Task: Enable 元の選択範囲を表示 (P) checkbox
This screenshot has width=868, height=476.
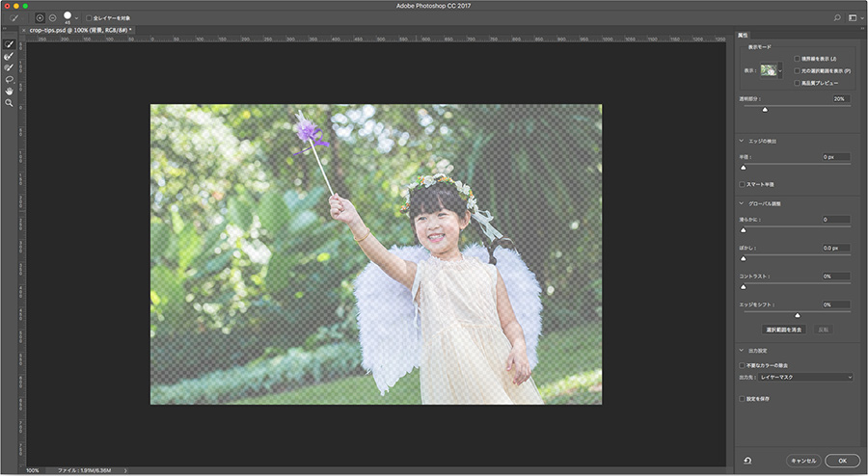Action: pyautogui.click(x=798, y=70)
